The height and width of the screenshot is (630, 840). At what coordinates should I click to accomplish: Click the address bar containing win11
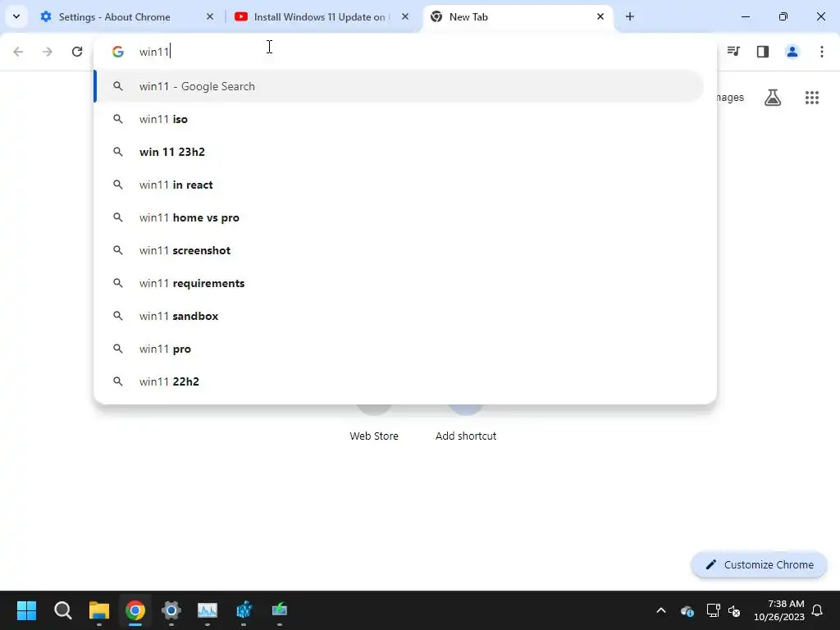pyautogui.click(x=405, y=52)
